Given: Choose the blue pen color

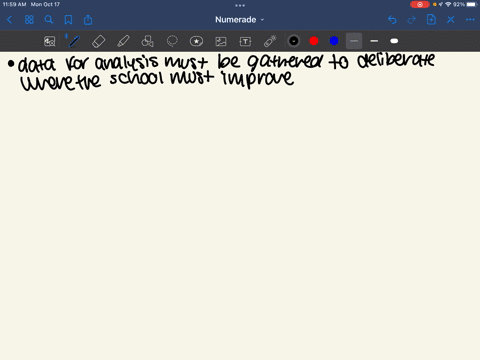Looking at the screenshot, I should tap(334, 41).
